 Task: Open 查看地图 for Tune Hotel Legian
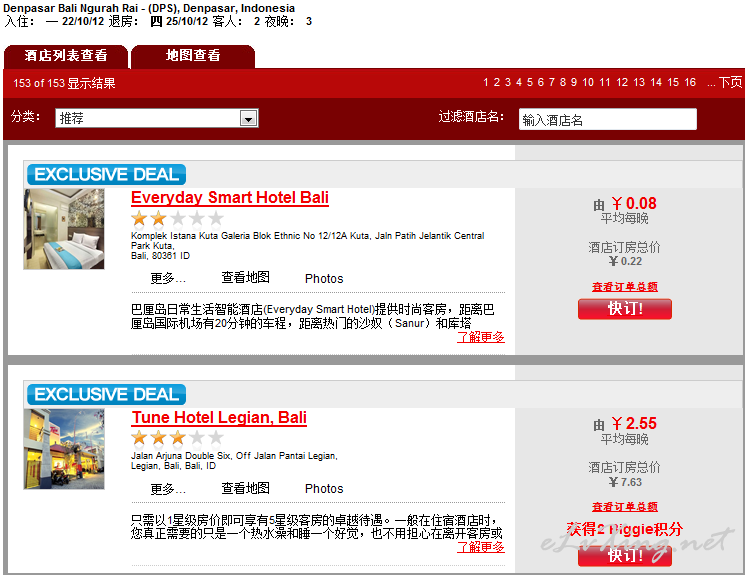tap(246, 488)
